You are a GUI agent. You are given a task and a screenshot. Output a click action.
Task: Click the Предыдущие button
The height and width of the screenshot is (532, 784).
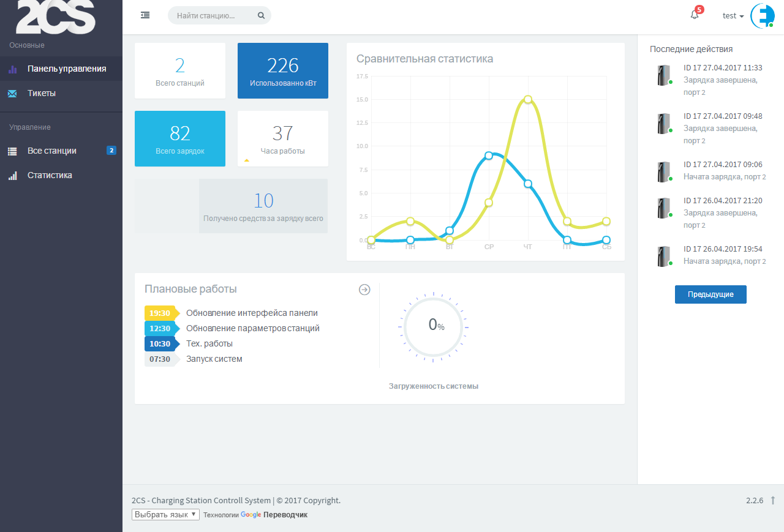coord(710,294)
